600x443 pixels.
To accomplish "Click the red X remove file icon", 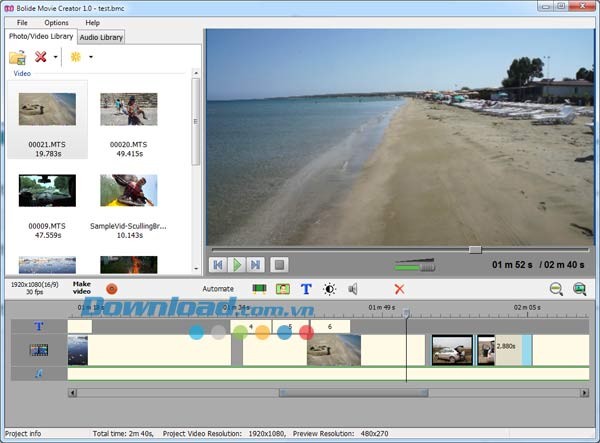I will 41,57.
